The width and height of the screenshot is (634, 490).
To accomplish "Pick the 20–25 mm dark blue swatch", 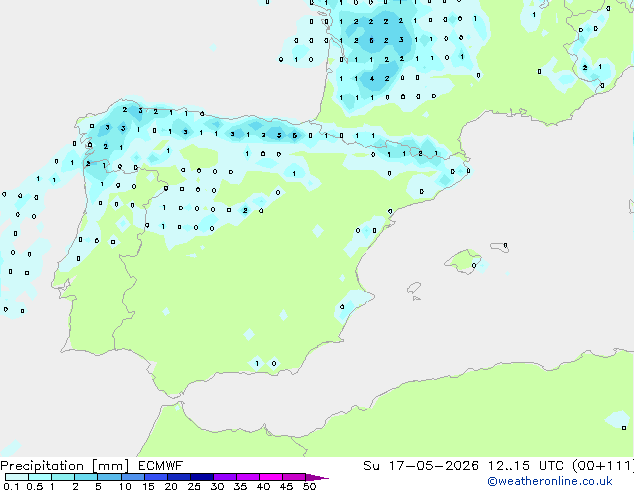I will point(178,477).
